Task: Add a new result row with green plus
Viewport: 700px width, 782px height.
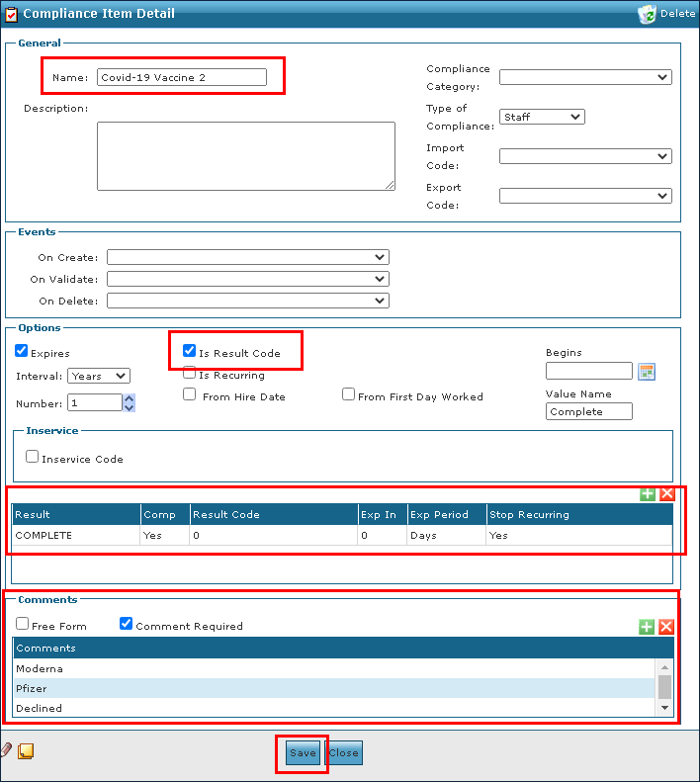Action: (x=647, y=493)
